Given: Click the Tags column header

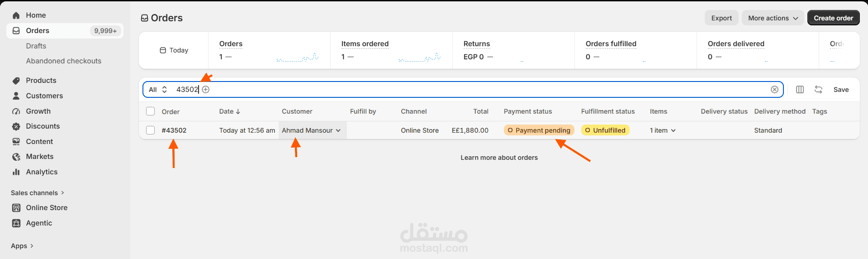Looking at the screenshot, I should (x=820, y=111).
